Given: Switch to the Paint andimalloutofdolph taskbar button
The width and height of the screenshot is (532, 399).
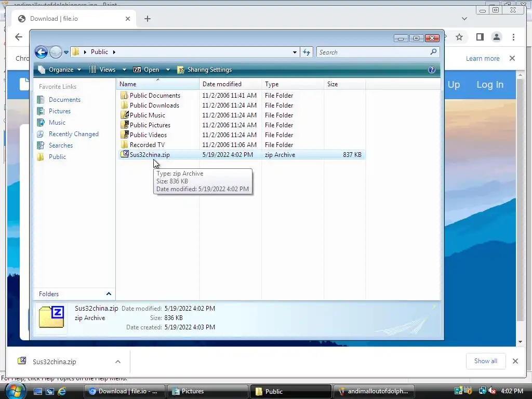Looking at the screenshot, I should (374, 391).
